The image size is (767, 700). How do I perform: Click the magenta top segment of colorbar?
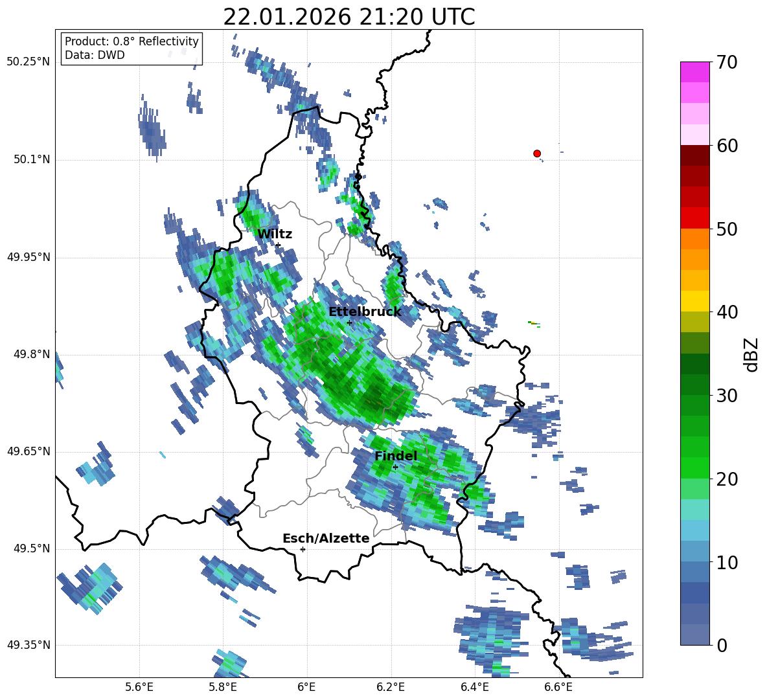tap(694, 72)
